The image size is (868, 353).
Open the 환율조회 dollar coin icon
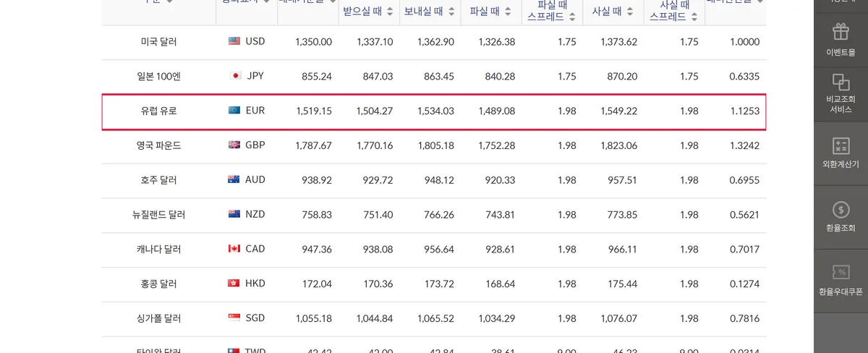pos(841,210)
